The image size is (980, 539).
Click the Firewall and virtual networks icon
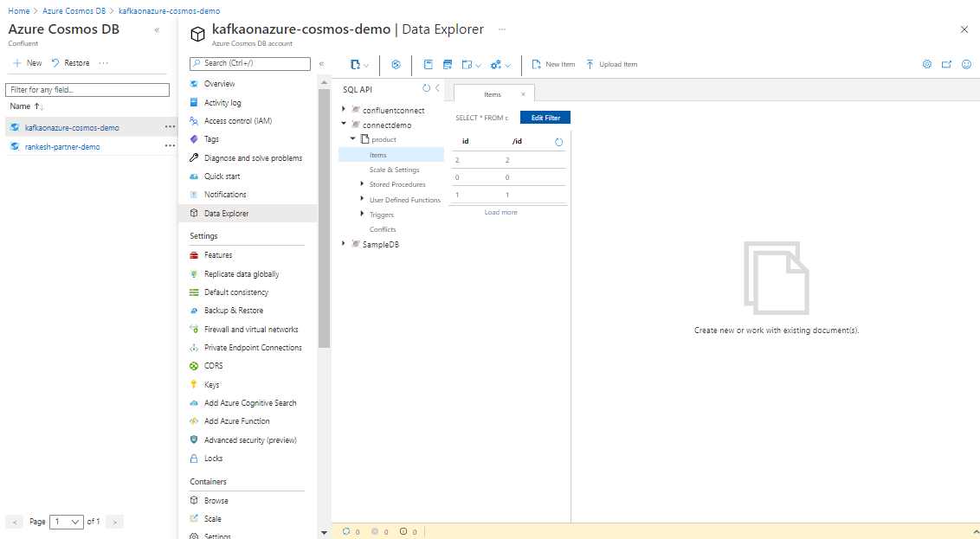click(194, 329)
